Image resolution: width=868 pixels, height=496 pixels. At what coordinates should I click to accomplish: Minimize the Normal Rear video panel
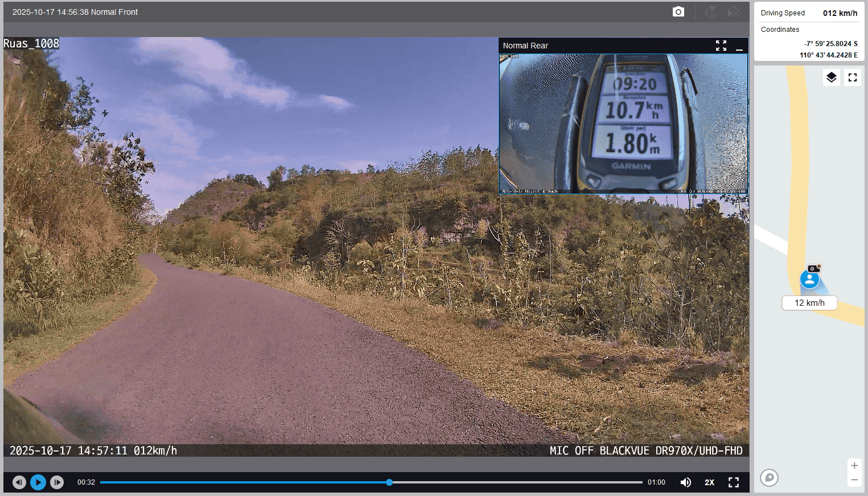click(x=739, y=46)
